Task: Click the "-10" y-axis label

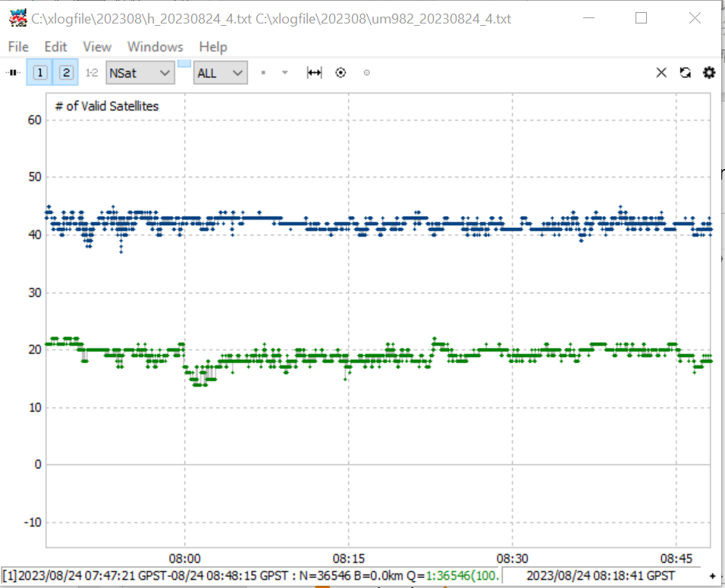Action: coord(33,522)
